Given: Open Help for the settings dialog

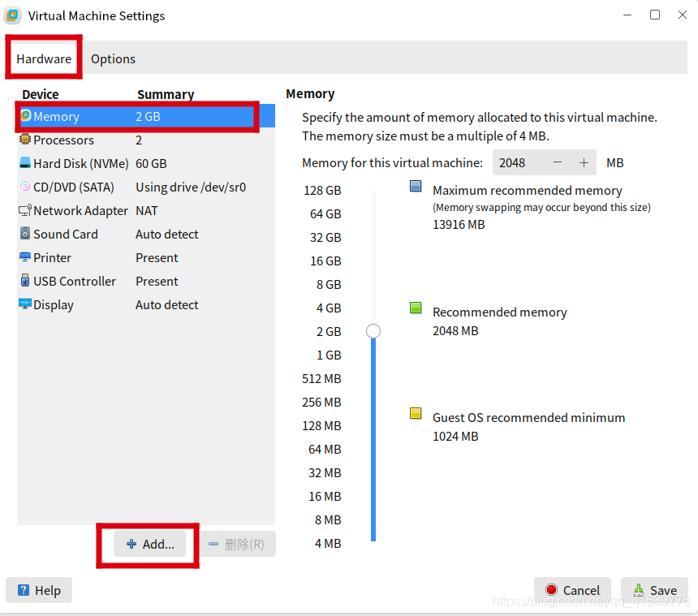Looking at the screenshot, I should (x=39, y=590).
